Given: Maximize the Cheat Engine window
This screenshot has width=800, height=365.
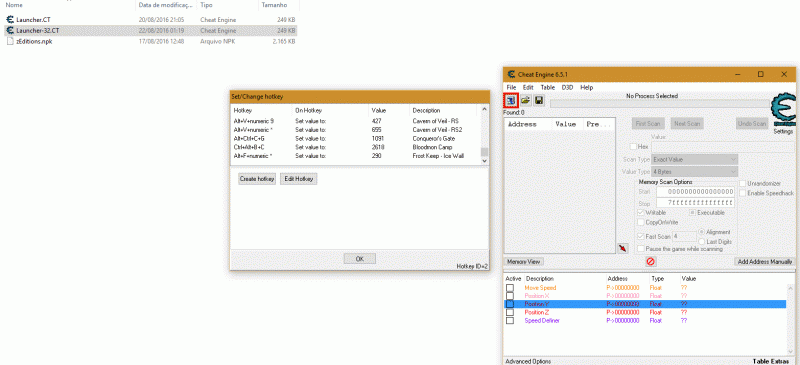Looking at the screenshot, I should pyautogui.click(x=761, y=74).
